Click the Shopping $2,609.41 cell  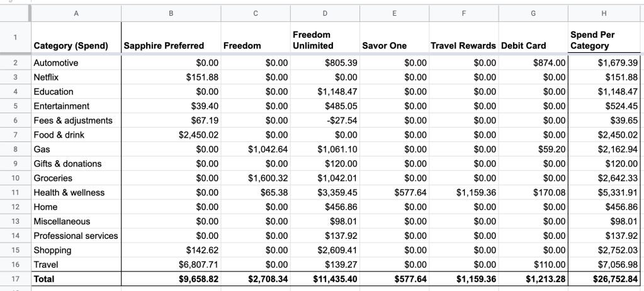point(324,250)
